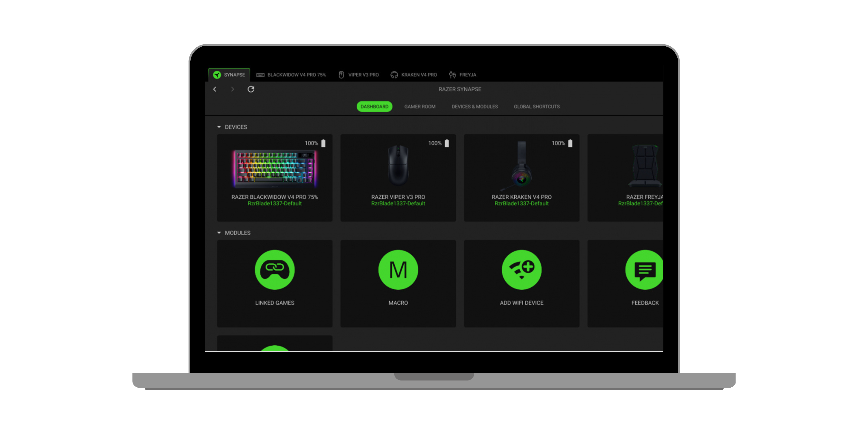Select the Synapse home tab logo icon
Screen dimensions: 868x434
pyautogui.click(x=217, y=75)
